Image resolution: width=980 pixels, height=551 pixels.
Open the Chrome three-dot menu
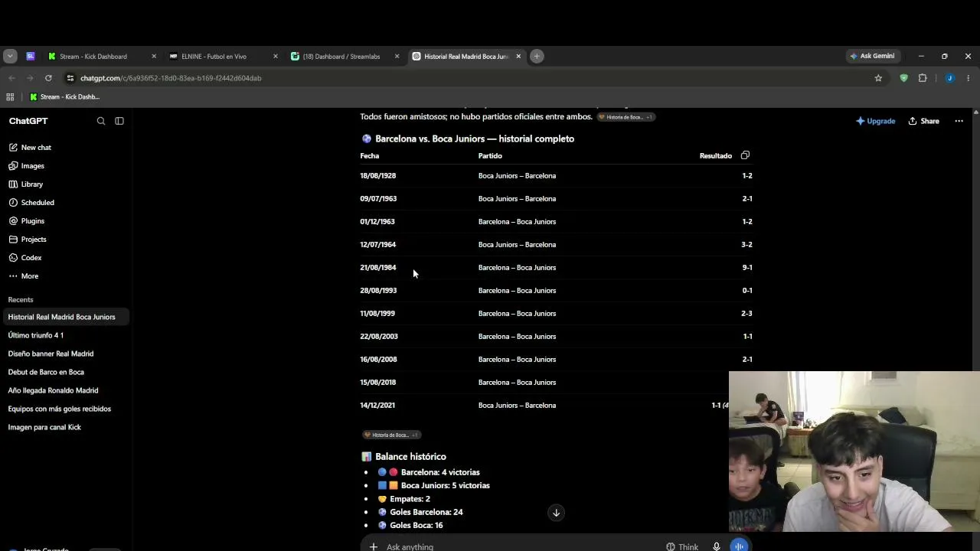pos(969,78)
